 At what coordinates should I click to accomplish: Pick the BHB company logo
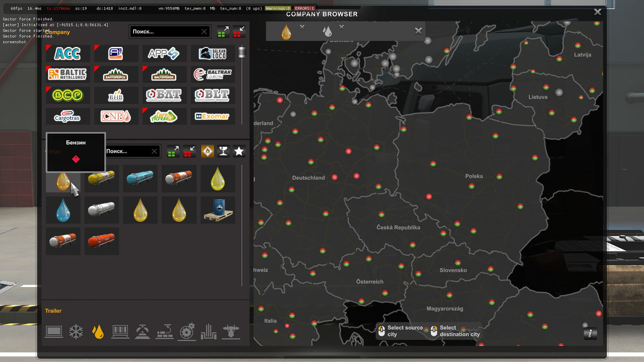tap(116, 95)
